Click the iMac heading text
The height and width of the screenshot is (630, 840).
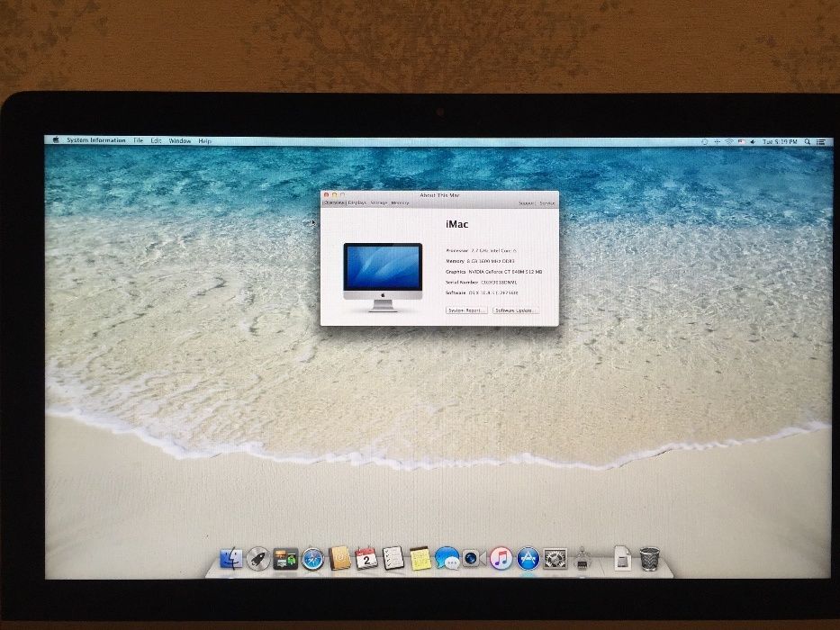pos(457,224)
